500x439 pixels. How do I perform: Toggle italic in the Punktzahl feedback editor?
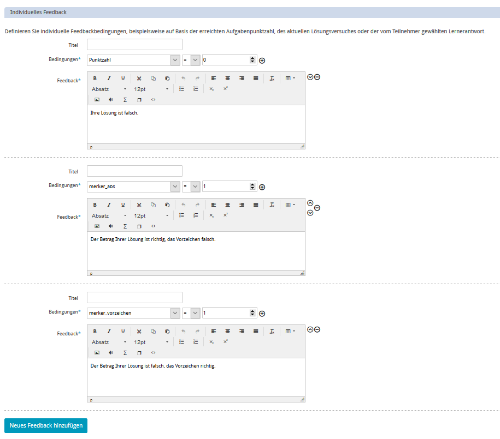pos(109,78)
